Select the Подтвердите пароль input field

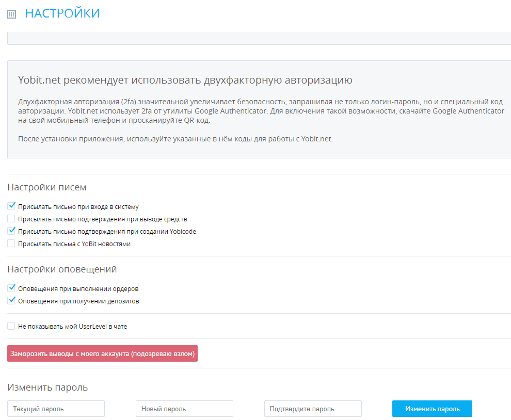tap(313, 409)
